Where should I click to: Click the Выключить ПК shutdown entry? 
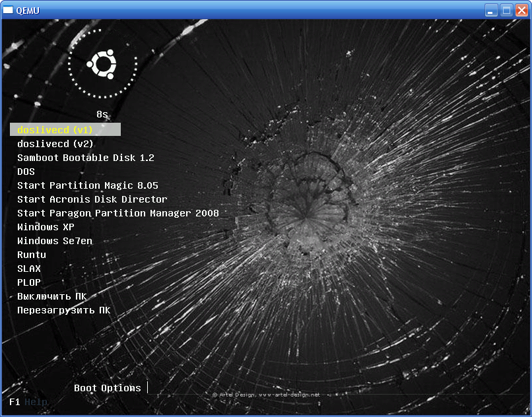tap(52, 296)
